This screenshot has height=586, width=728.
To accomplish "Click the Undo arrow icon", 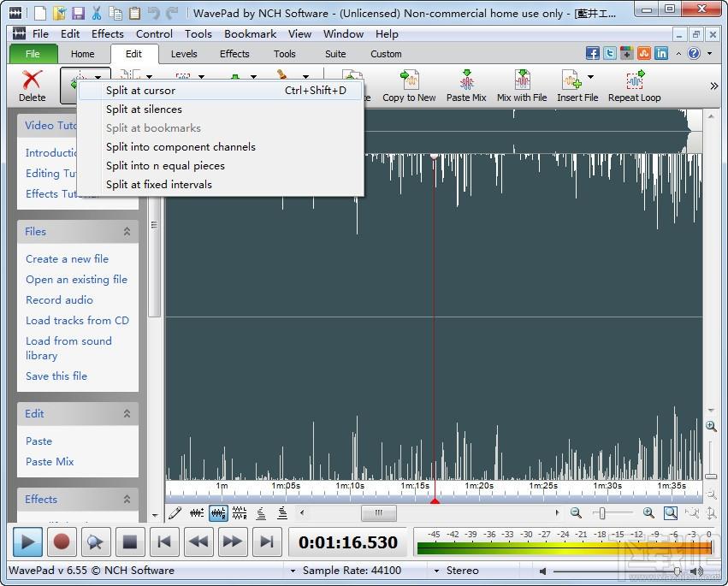I will (154, 13).
